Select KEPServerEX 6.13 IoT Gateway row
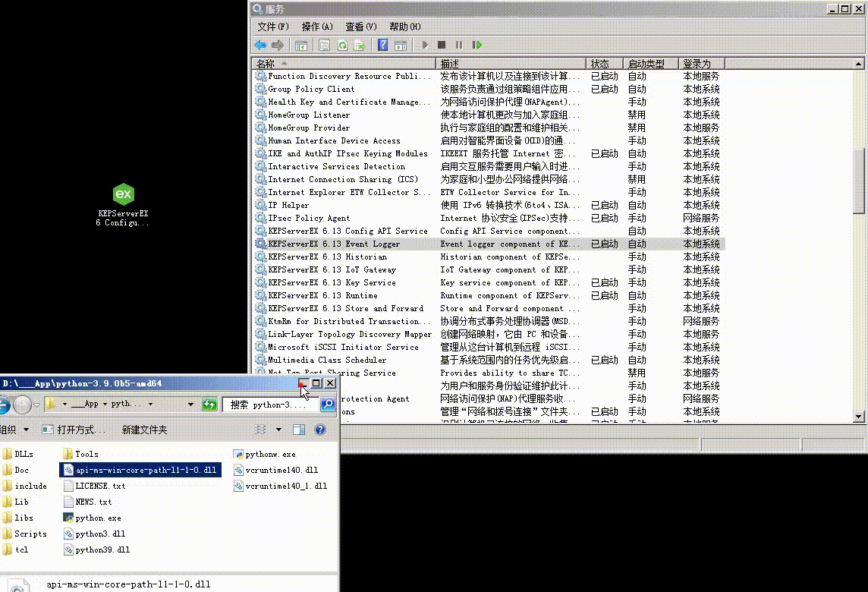The height and width of the screenshot is (592, 868). (x=489, y=269)
